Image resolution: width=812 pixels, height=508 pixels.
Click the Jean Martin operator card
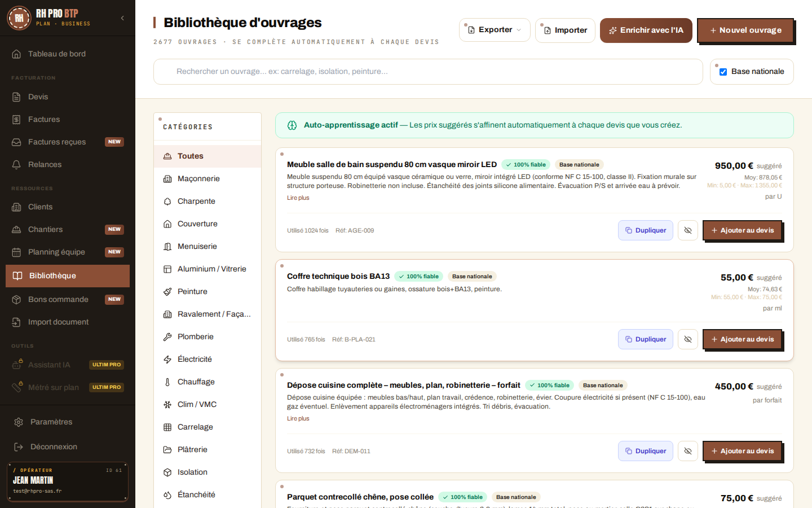pos(68,482)
